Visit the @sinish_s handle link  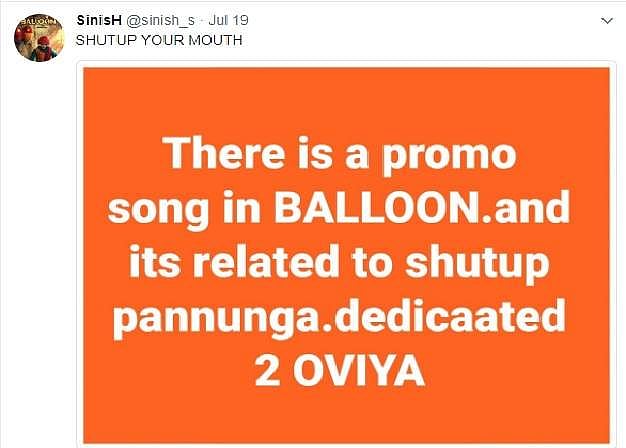pyautogui.click(x=160, y=20)
